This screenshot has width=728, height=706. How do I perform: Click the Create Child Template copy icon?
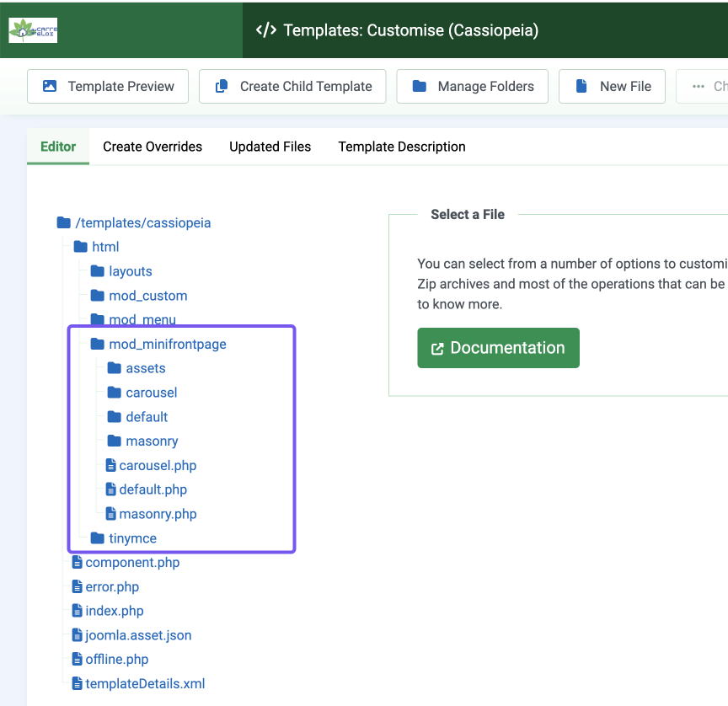pos(222,86)
